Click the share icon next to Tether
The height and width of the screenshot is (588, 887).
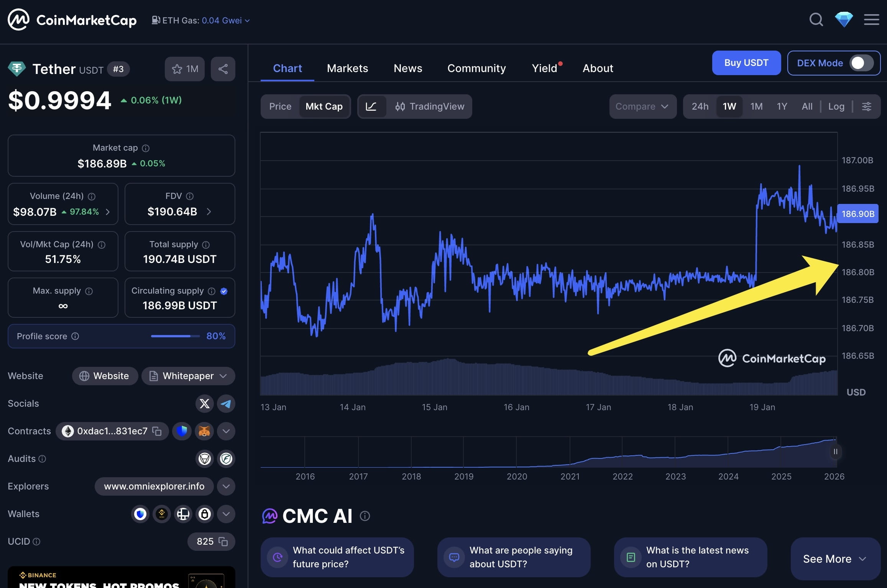[x=223, y=69]
